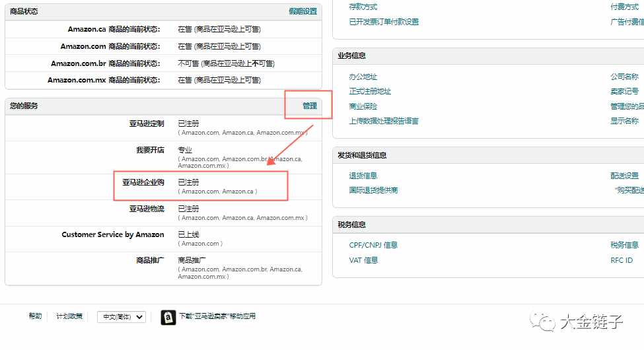
Task: Select the 亚马逊物流 service label
Action: click(147, 209)
